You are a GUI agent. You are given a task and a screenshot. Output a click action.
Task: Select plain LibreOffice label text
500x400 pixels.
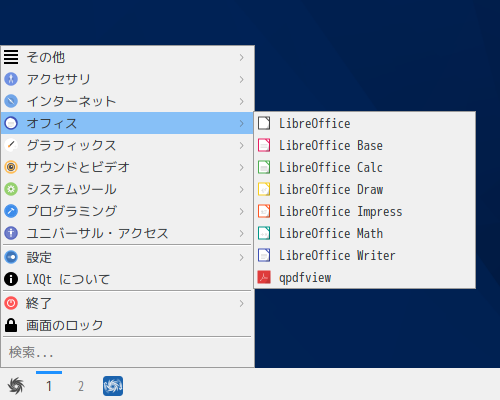(315, 123)
